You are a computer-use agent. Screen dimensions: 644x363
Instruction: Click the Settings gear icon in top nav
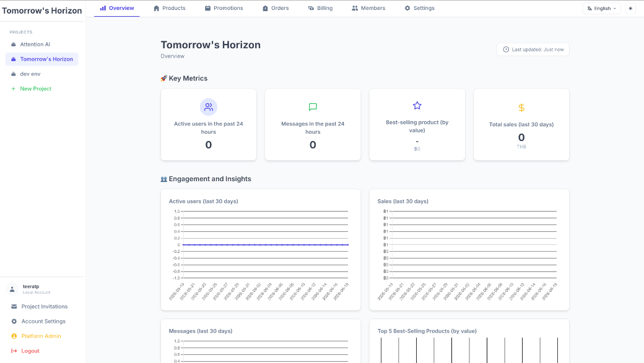pyautogui.click(x=407, y=8)
